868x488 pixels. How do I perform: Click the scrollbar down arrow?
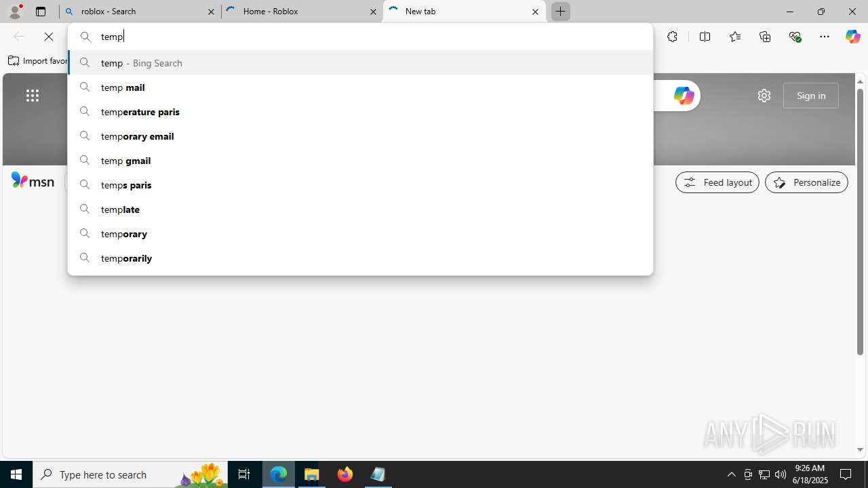[861, 449]
